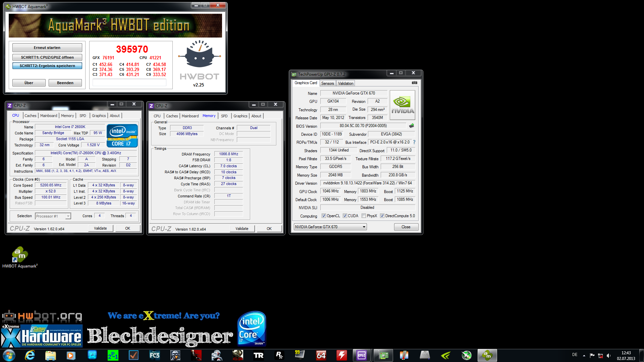644x362 pixels.
Task: Show hidden tray icons arrow
Action: [x=584, y=355]
